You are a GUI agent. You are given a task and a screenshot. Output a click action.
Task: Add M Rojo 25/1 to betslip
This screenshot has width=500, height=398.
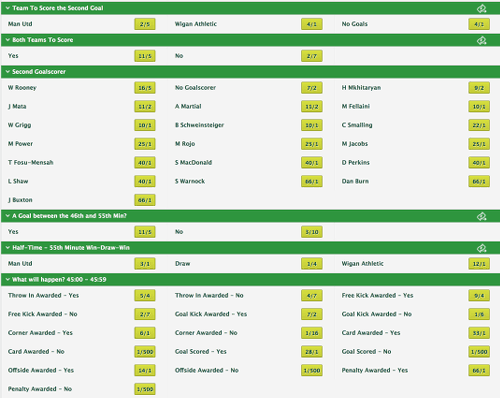coord(312,144)
